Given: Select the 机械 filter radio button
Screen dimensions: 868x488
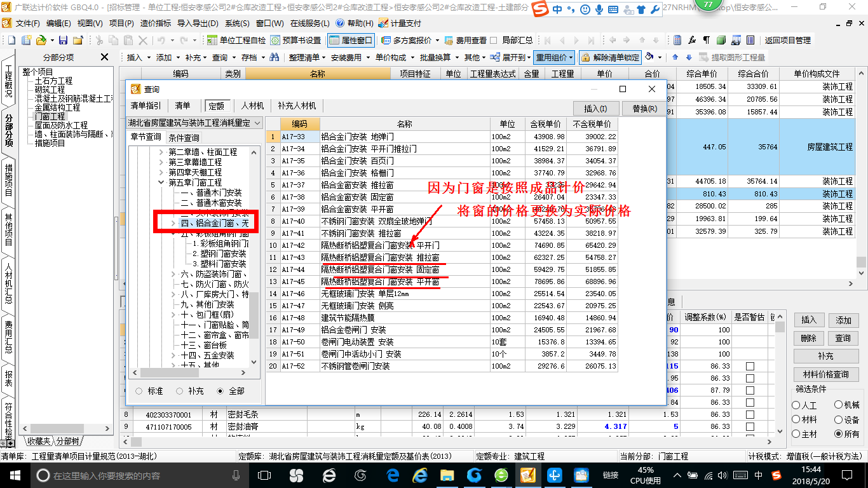Looking at the screenshot, I should [x=839, y=405].
